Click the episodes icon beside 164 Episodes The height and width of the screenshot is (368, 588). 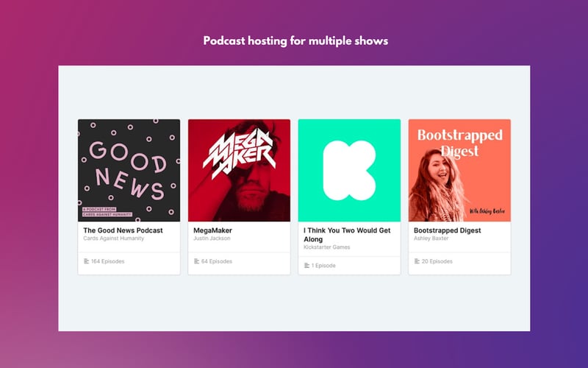point(86,261)
